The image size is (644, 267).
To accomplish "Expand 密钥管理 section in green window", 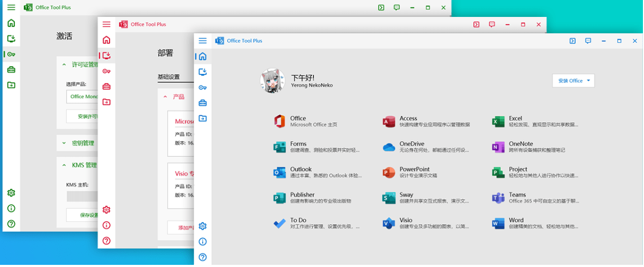I will 65,143.
